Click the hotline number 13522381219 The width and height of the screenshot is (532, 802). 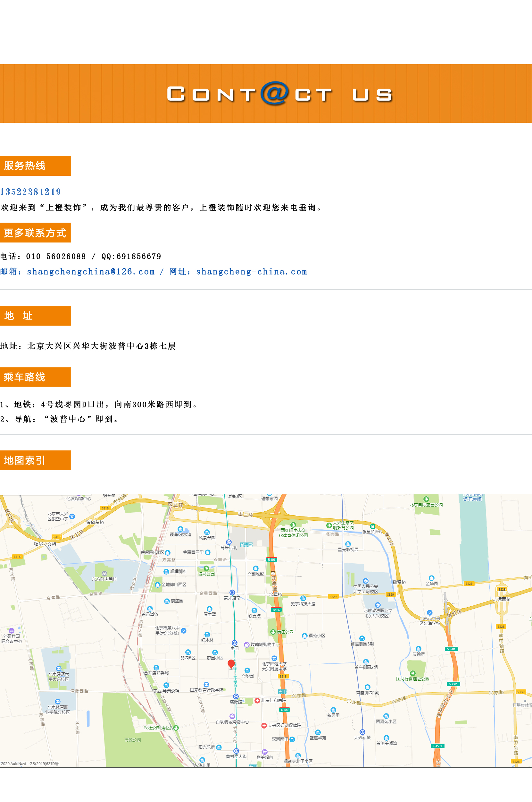[30, 192]
